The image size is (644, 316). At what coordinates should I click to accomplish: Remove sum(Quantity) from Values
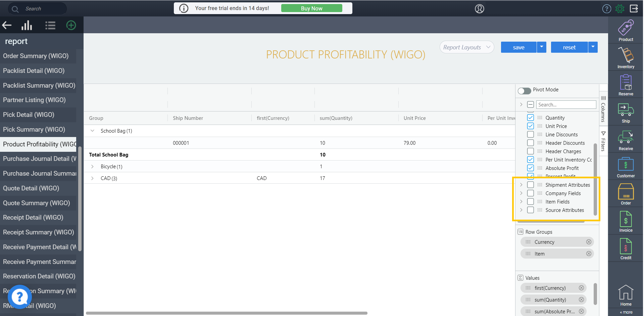581,300
